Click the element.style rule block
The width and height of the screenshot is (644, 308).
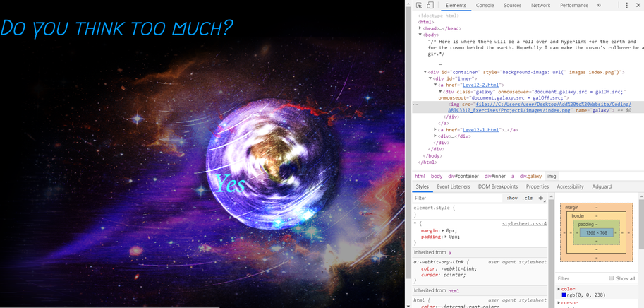[480, 211]
